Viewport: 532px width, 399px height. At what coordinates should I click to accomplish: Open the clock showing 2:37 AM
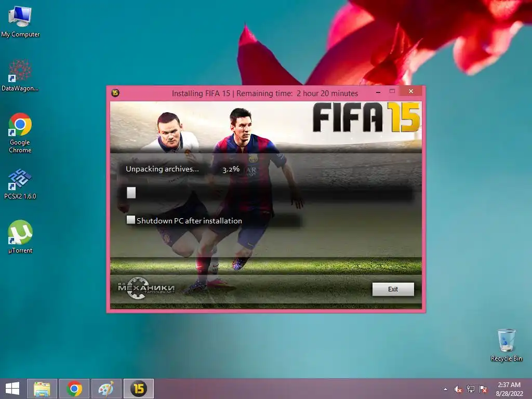click(509, 385)
